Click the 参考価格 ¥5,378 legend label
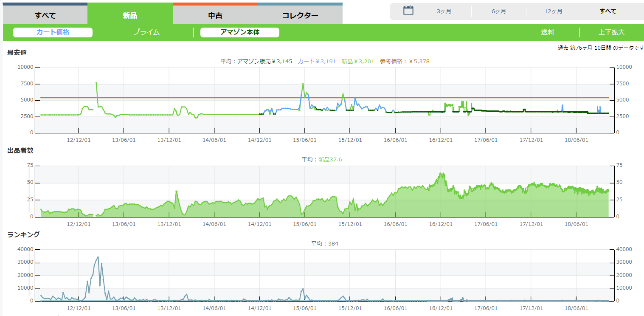The image size is (644, 316). [x=405, y=62]
